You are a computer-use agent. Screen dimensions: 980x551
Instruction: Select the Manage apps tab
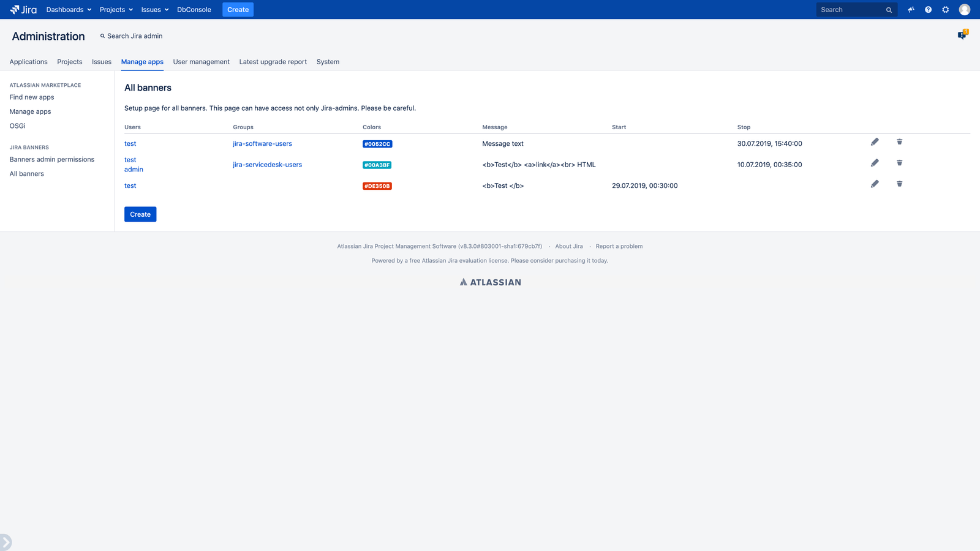(142, 62)
